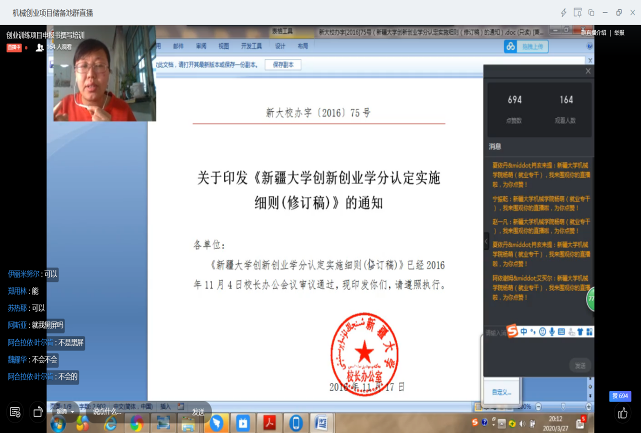Click the pin window icon in title bar

tap(578, 13)
